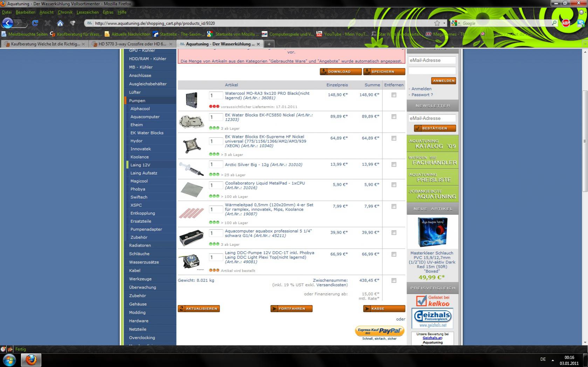
Task: Click the SPEICHERN button
Action: pos(384,72)
